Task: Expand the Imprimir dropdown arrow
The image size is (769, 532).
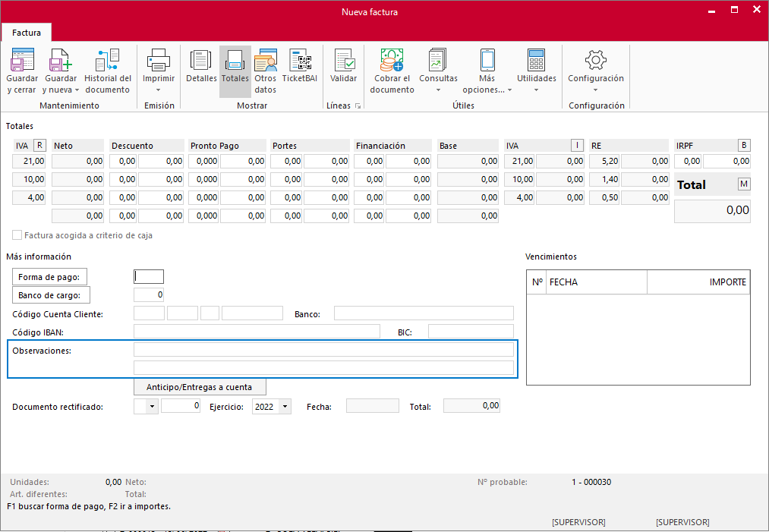Action: coord(159,90)
